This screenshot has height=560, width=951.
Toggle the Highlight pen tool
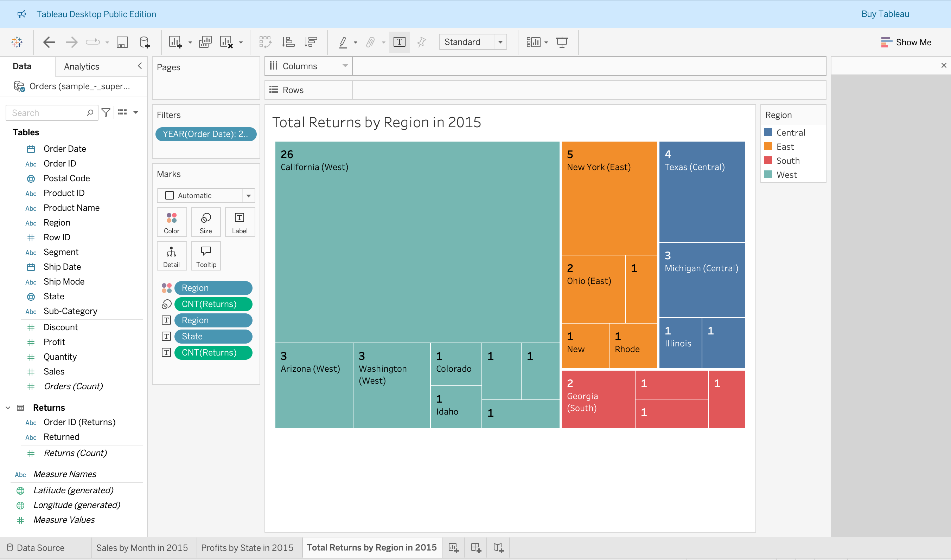(x=343, y=42)
